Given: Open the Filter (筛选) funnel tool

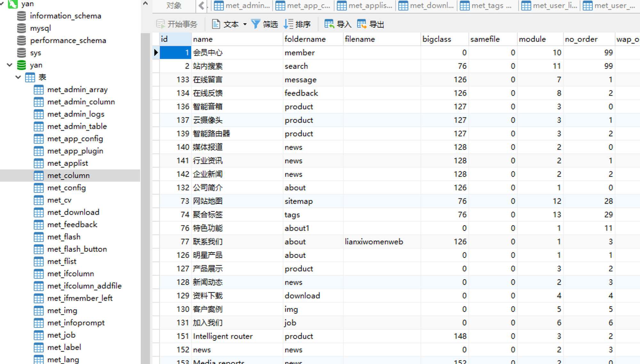Looking at the screenshot, I should [x=256, y=24].
